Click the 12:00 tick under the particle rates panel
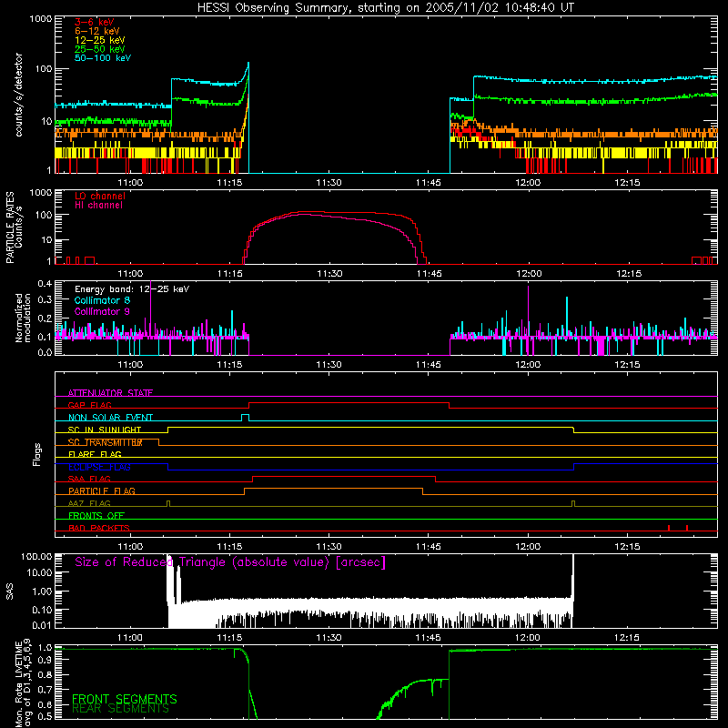 [x=529, y=274]
